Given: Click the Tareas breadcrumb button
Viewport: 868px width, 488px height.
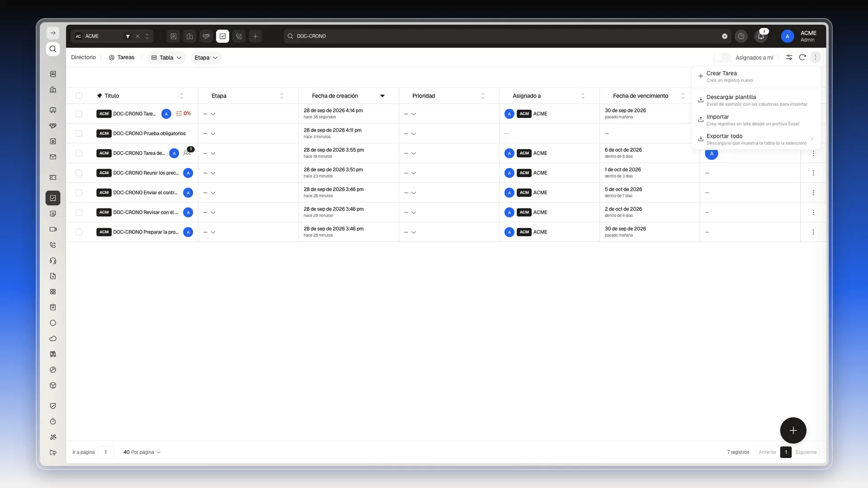Looking at the screenshot, I should tap(122, 57).
